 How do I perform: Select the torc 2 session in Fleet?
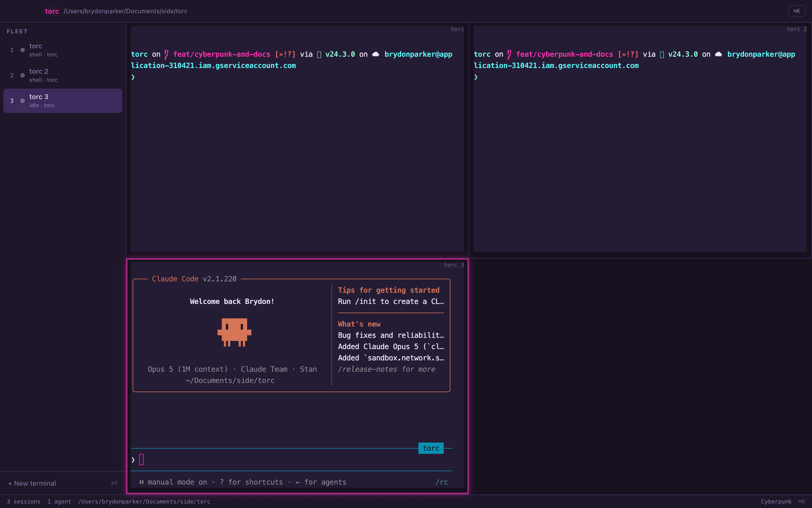(63, 75)
